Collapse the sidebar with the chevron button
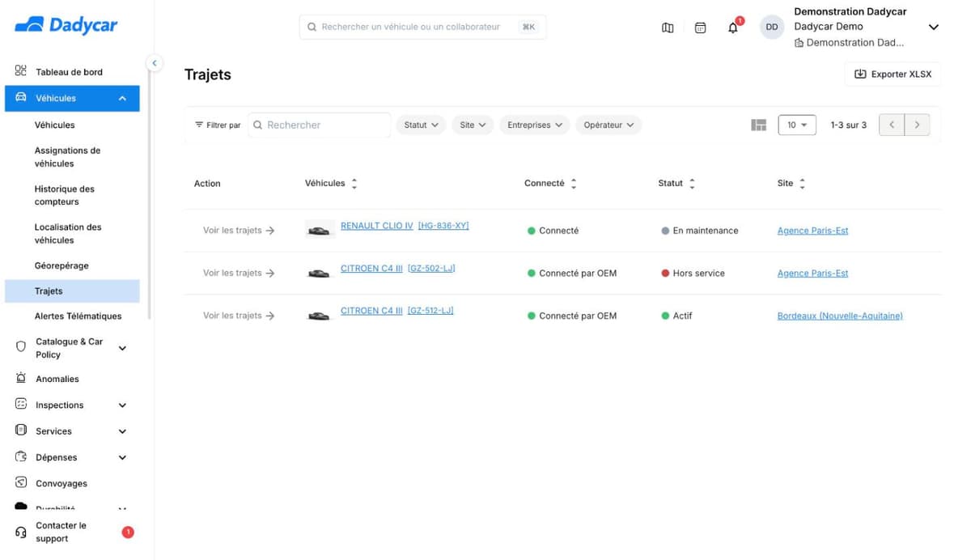Image resolution: width=971 pixels, height=560 pixels. (x=154, y=62)
